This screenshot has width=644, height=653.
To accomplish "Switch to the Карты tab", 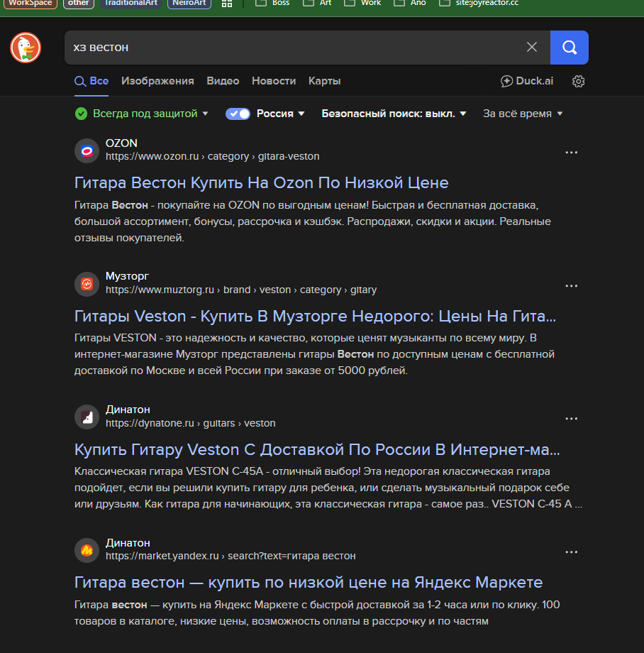I will click(x=325, y=81).
